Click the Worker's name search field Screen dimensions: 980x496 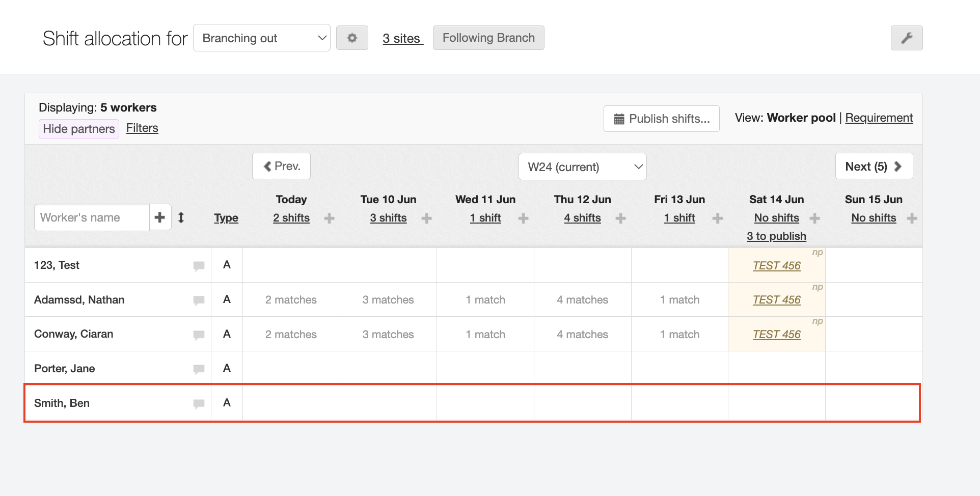[x=92, y=217]
